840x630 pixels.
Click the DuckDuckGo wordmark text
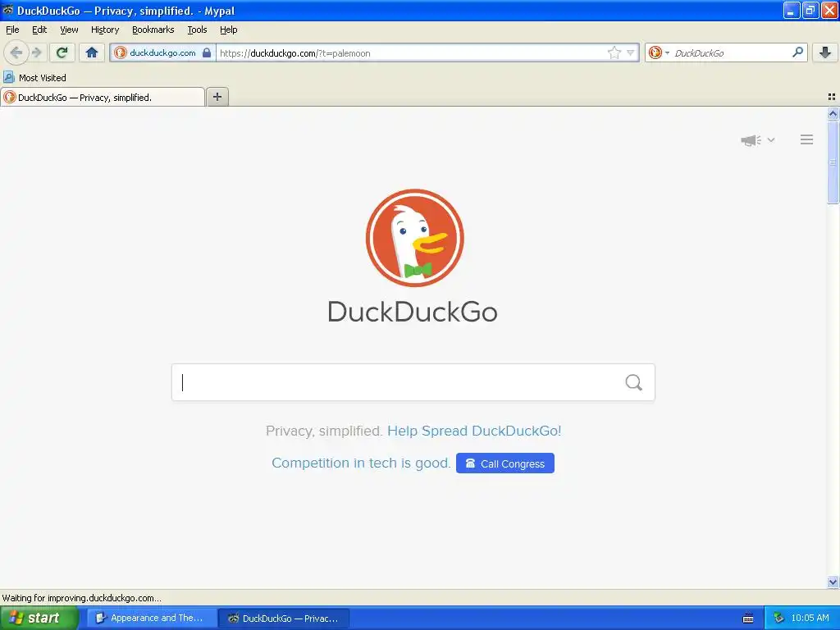click(x=413, y=312)
